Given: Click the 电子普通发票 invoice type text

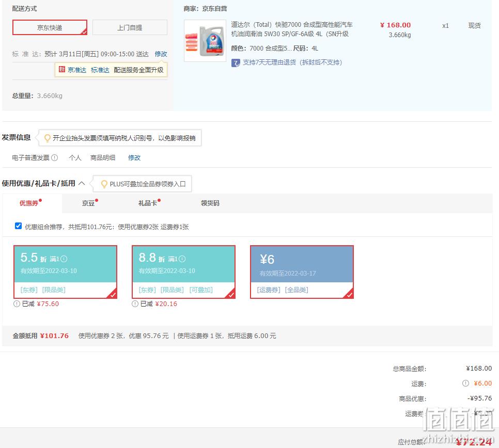Looking at the screenshot, I should (31, 158).
